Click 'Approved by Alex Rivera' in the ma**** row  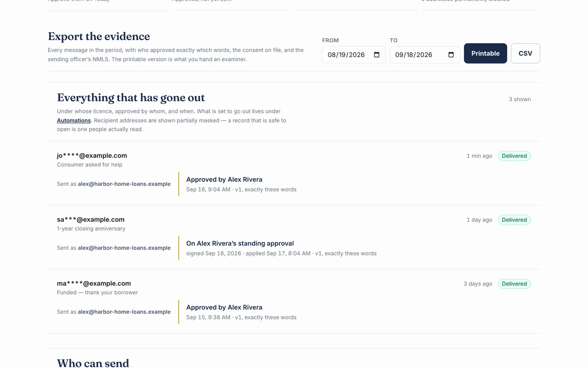(x=224, y=307)
